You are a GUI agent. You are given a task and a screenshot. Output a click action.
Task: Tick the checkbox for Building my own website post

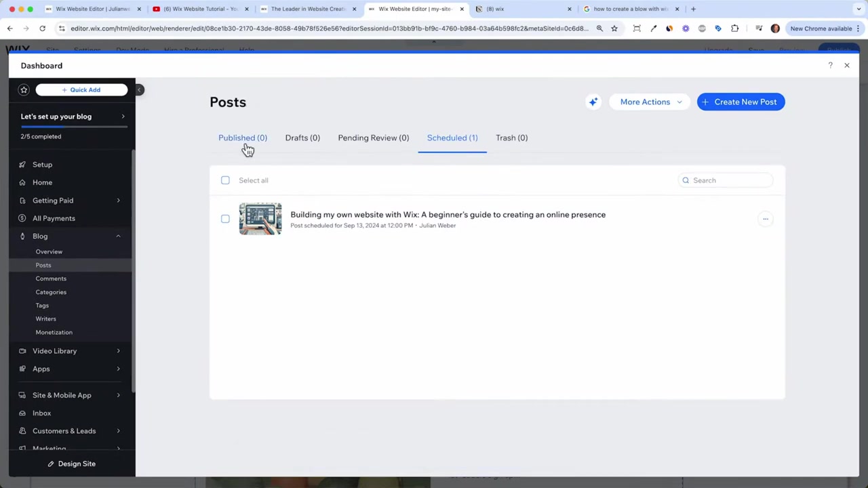click(225, 219)
